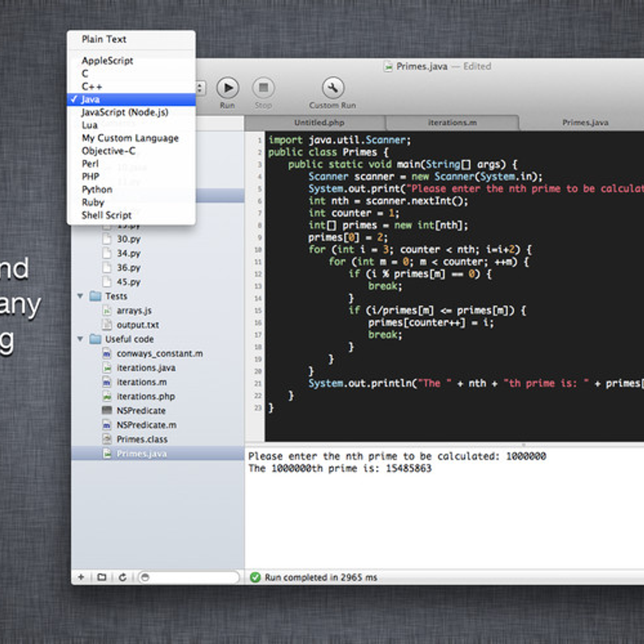
Task: Click the Primes.java title bar document icon
Action: [x=388, y=67]
